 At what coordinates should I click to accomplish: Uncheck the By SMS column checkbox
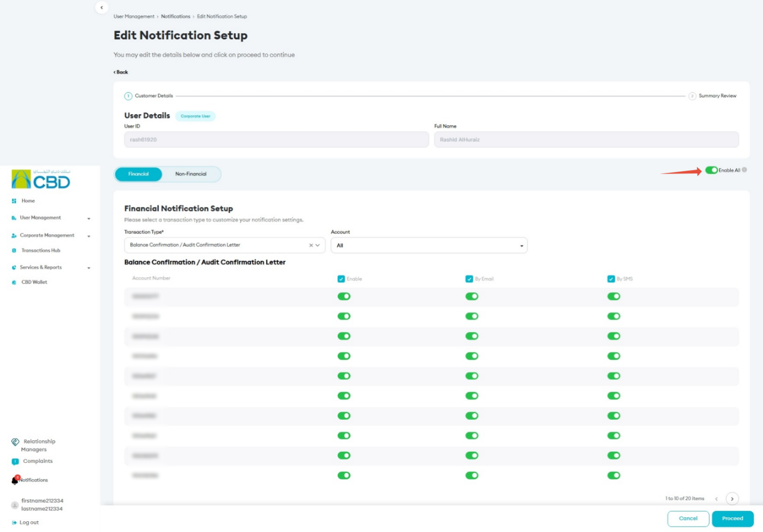(611, 279)
